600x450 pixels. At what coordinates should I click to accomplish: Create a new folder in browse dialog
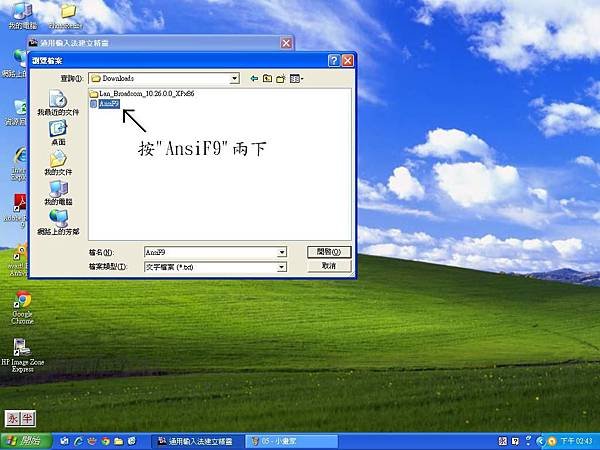281,78
